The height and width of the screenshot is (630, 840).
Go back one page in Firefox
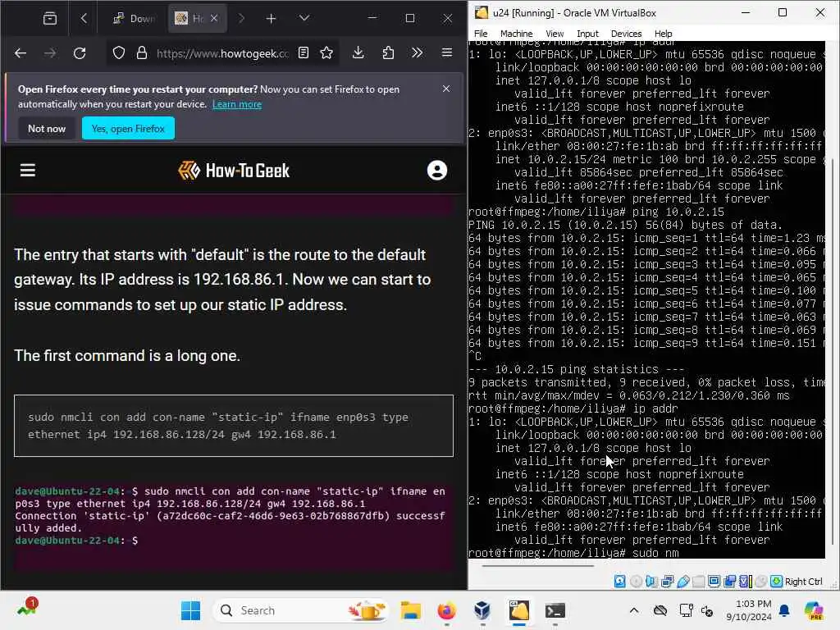pyautogui.click(x=21, y=53)
